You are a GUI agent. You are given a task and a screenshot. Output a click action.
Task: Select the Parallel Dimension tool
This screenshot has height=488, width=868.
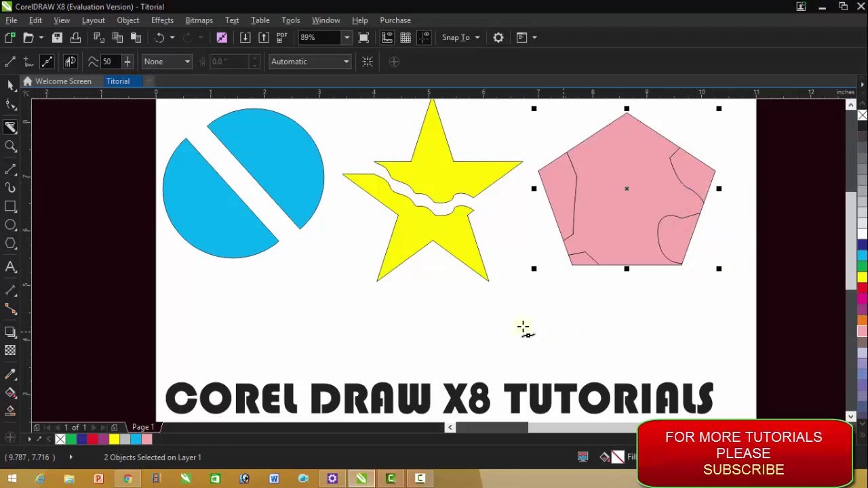10,290
